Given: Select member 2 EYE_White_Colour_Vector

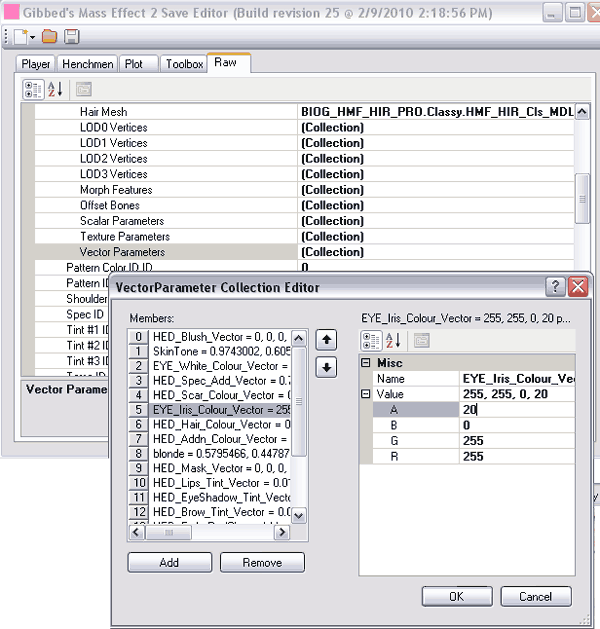Looking at the screenshot, I should pos(209,366).
